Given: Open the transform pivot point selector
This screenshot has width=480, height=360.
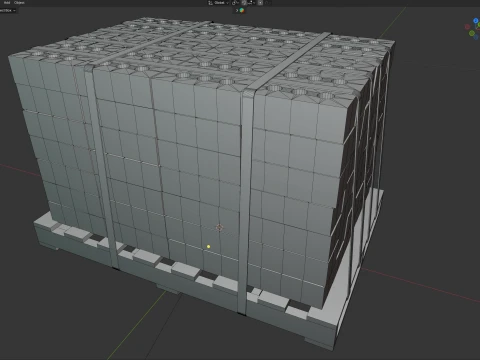Looking at the screenshot, I should (235, 3).
